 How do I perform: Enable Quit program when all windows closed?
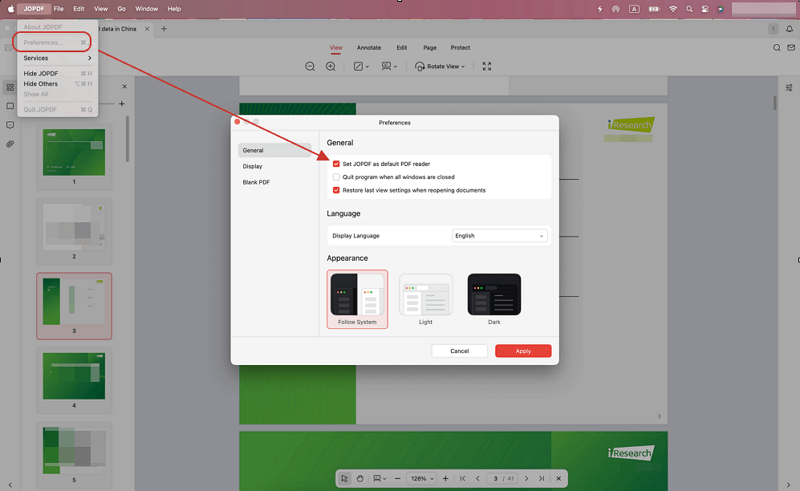[336, 177]
